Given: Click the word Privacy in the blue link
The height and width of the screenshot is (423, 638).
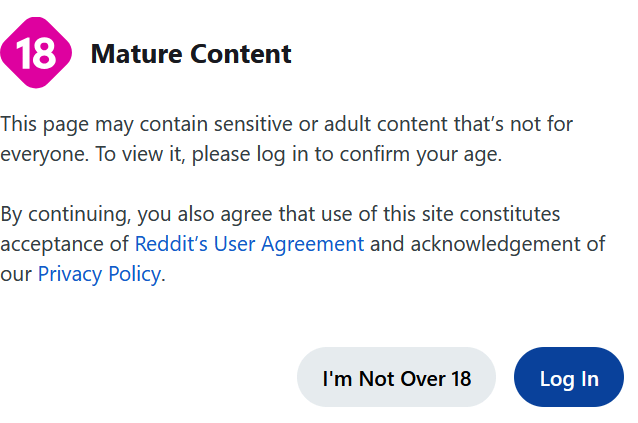Looking at the screenshot, I should coord(70,274).
